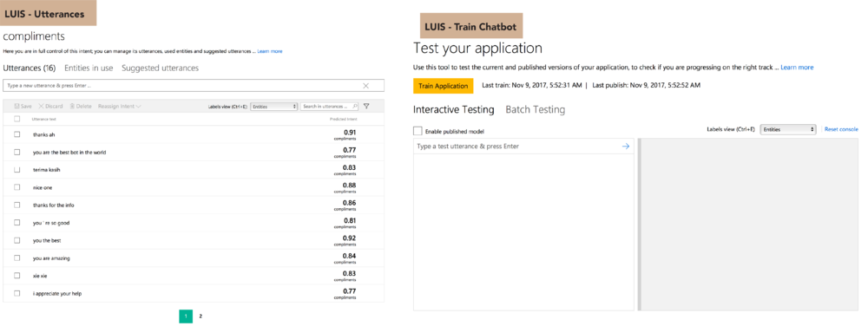Tick the select-all utterances header checkbox

tap(17, 119)
